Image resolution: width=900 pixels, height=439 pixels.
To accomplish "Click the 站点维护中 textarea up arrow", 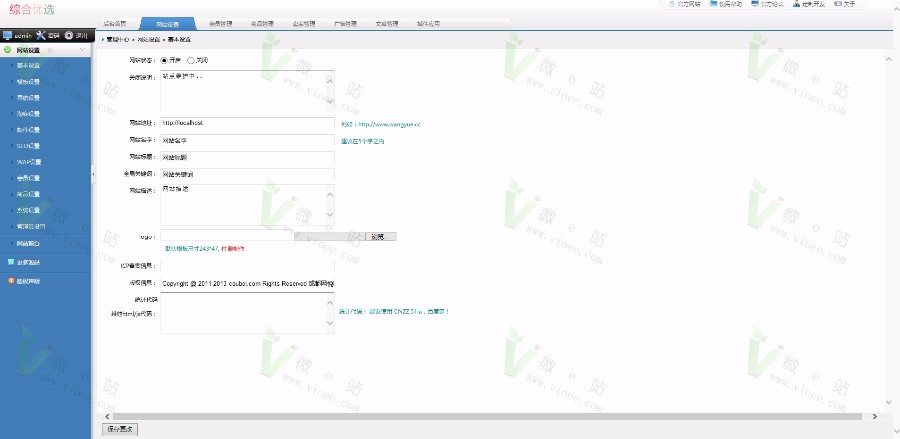I will [329, 80].
